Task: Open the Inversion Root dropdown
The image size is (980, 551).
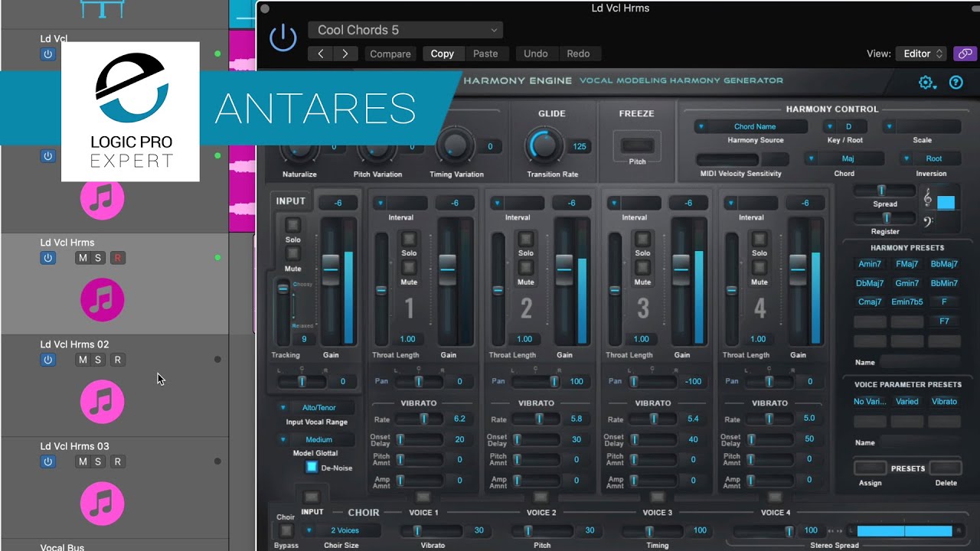Action: pos(930,158)
